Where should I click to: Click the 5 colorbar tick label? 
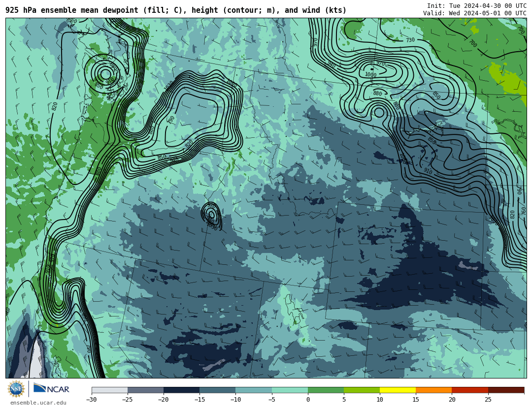344,400
